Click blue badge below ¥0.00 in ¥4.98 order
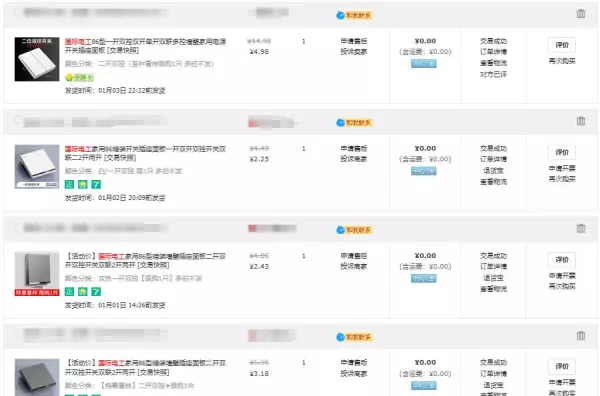The width and height of the screenshot is (600, 396). tap(424, 64)
